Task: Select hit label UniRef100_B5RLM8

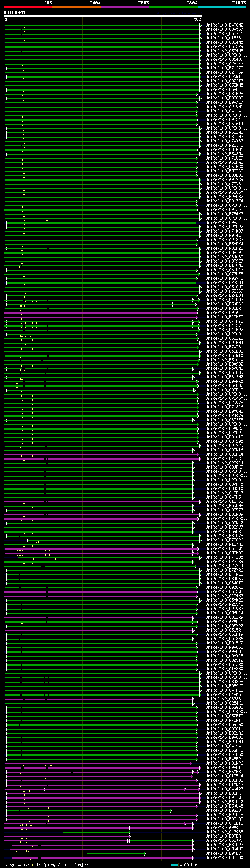Action: tap(224, 506)
